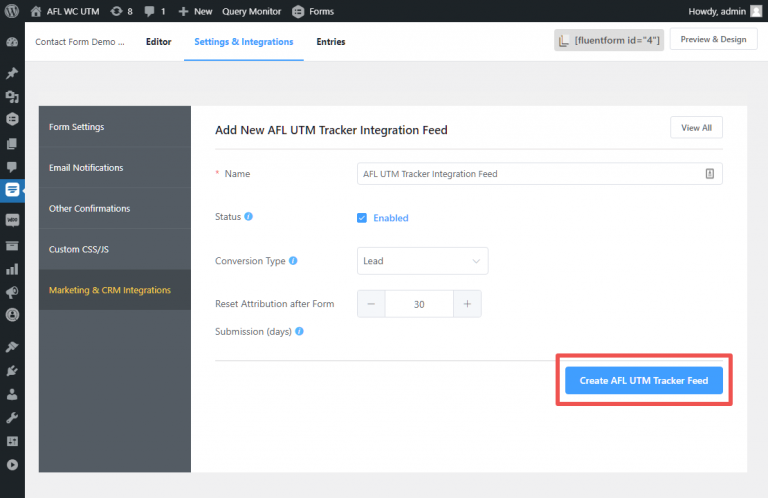Click the View All button
This screenshot has width=768, height=498.
click(695, 128)
